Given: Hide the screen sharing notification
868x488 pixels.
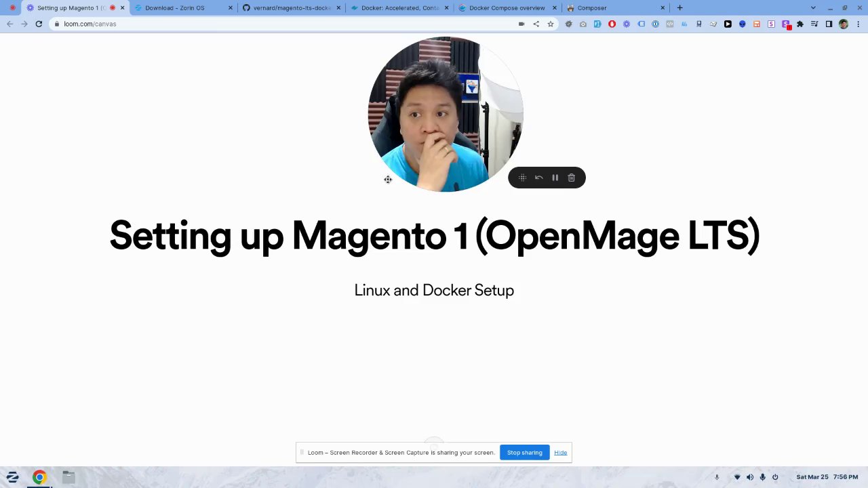Looking at the screenshot, I should [560, 453].
